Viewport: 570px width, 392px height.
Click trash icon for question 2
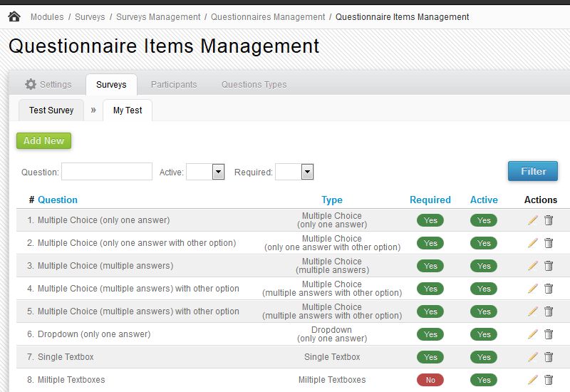coord(549,243)
